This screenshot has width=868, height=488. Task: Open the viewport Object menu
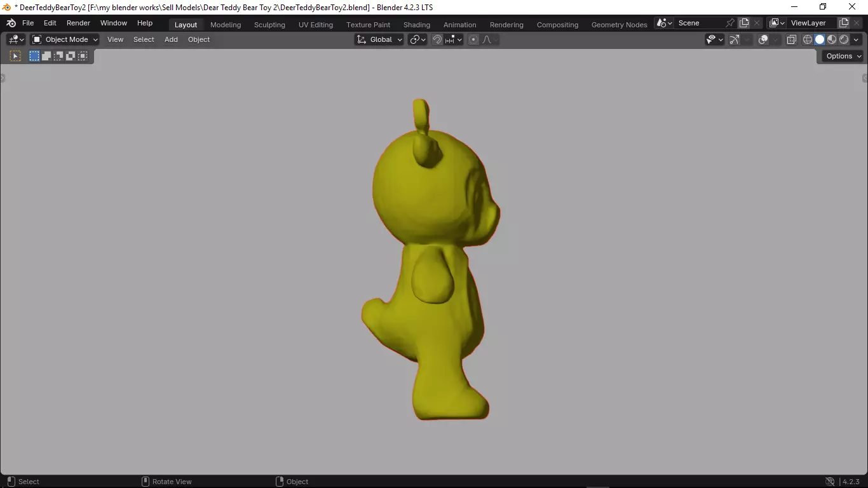(x=199, y=39)
